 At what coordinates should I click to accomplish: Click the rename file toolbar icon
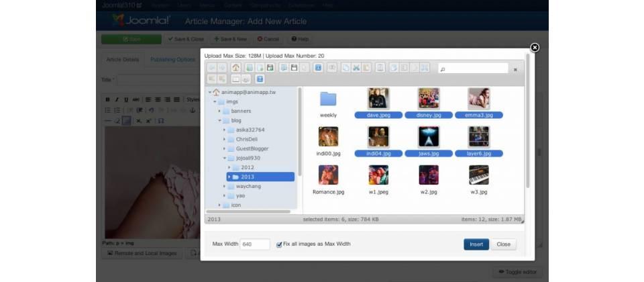pyautogui.click(x=404, y=67)
